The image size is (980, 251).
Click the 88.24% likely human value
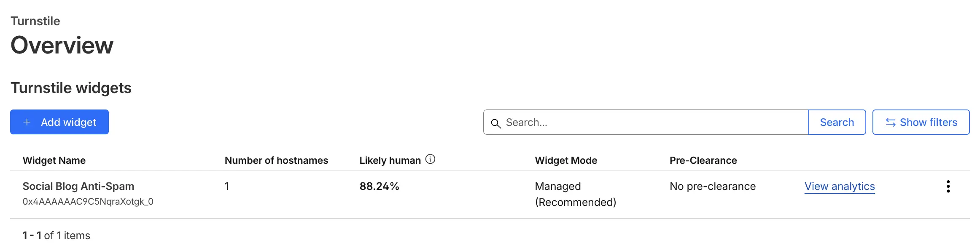tap(379, 186)
